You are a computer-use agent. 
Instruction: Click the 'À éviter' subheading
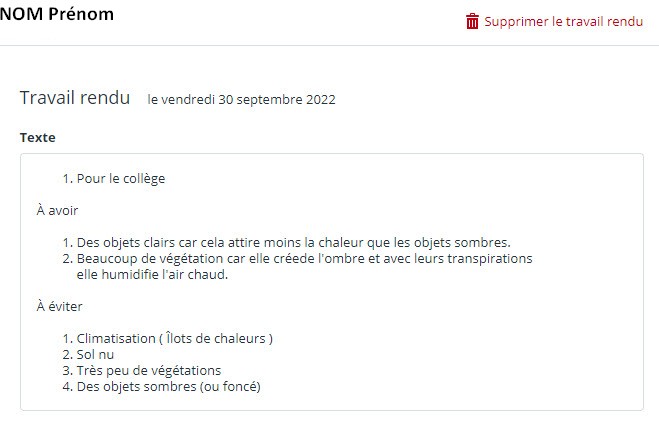[59, 306]
